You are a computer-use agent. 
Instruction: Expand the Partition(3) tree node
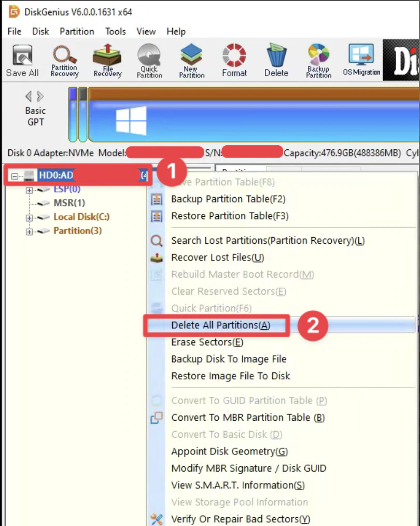coord(29,232)
